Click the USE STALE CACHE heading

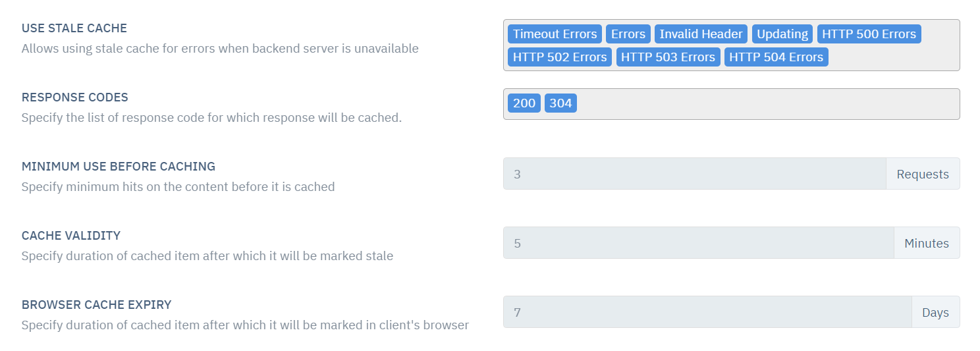(74, 28)
